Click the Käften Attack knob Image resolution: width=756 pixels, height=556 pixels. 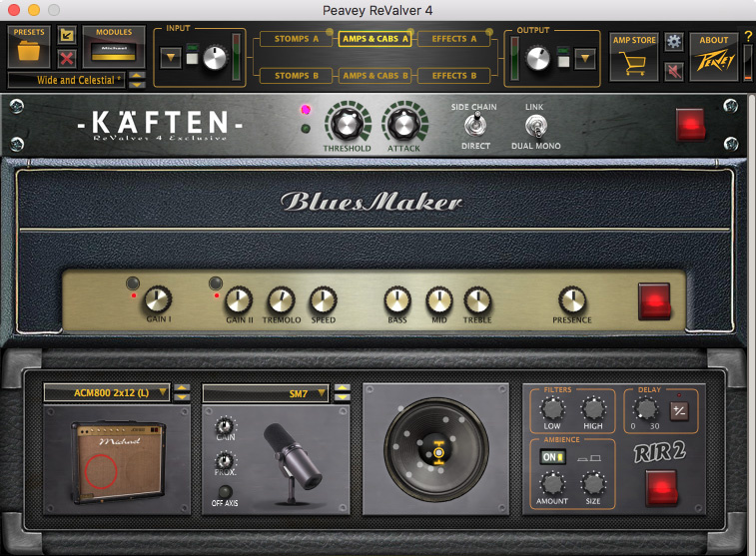pos(404,124)
